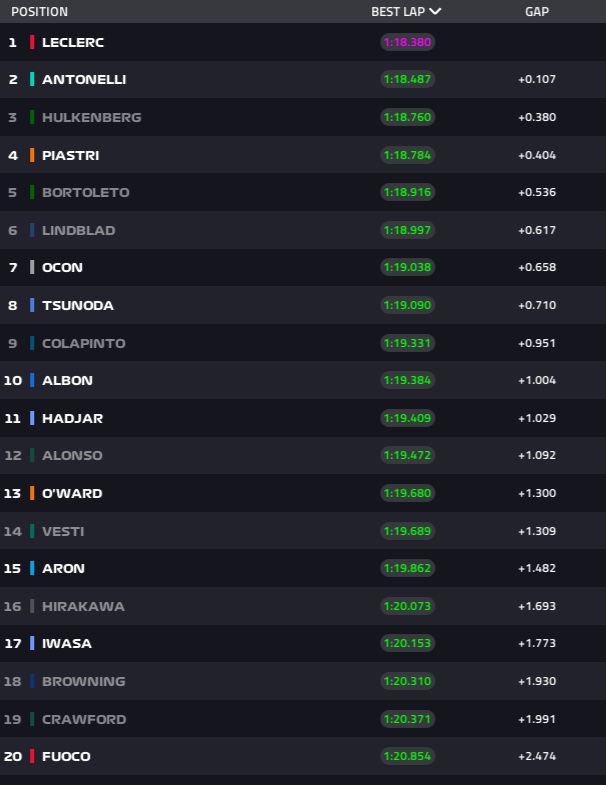Click the +0.107 gap value

click(x=537, y=79)
